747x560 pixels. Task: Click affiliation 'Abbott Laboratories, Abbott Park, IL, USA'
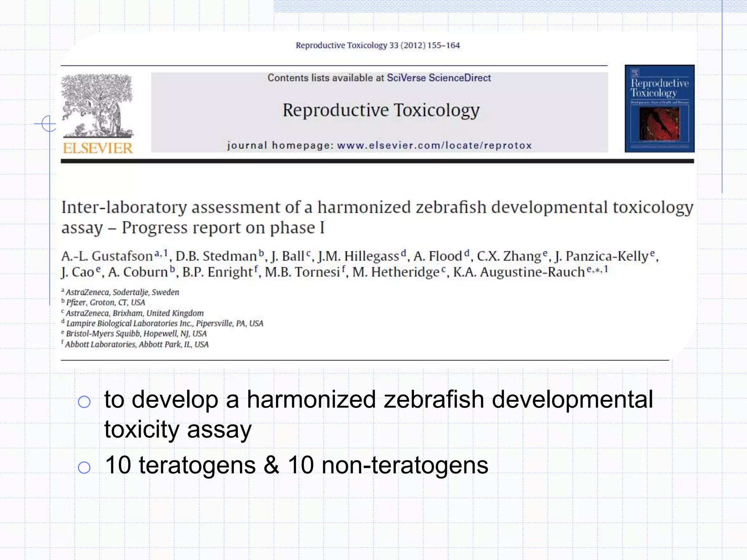[x=137, y=345]
